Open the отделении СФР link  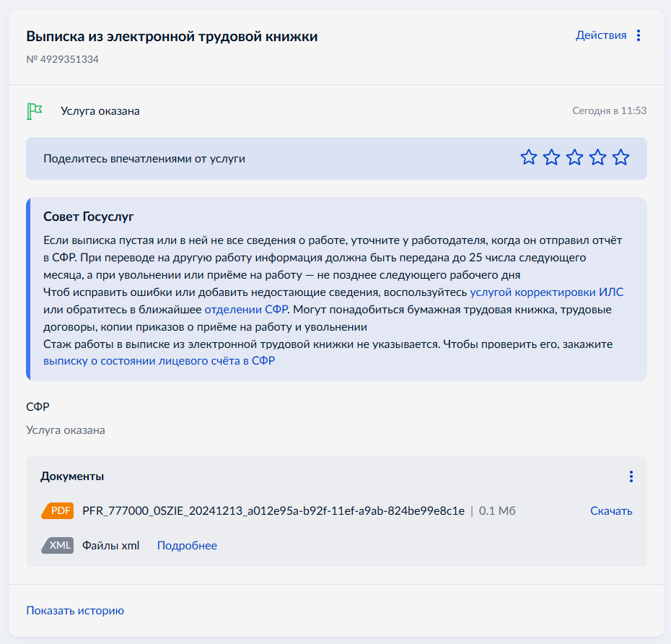click(246, 310)
